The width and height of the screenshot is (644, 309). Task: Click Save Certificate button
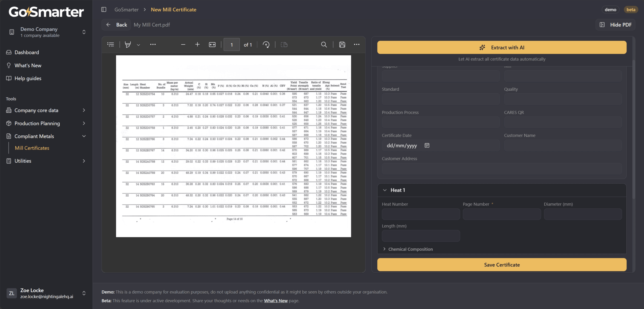point(502,264)
